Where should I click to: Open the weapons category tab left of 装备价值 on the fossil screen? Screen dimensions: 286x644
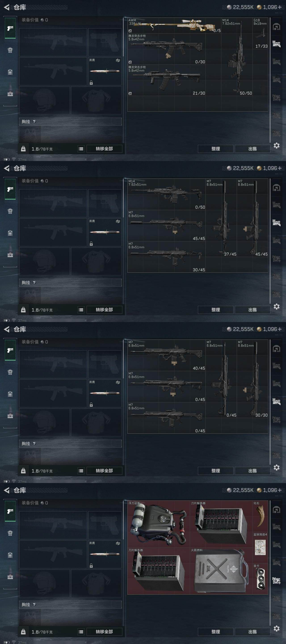pos(10,511)
